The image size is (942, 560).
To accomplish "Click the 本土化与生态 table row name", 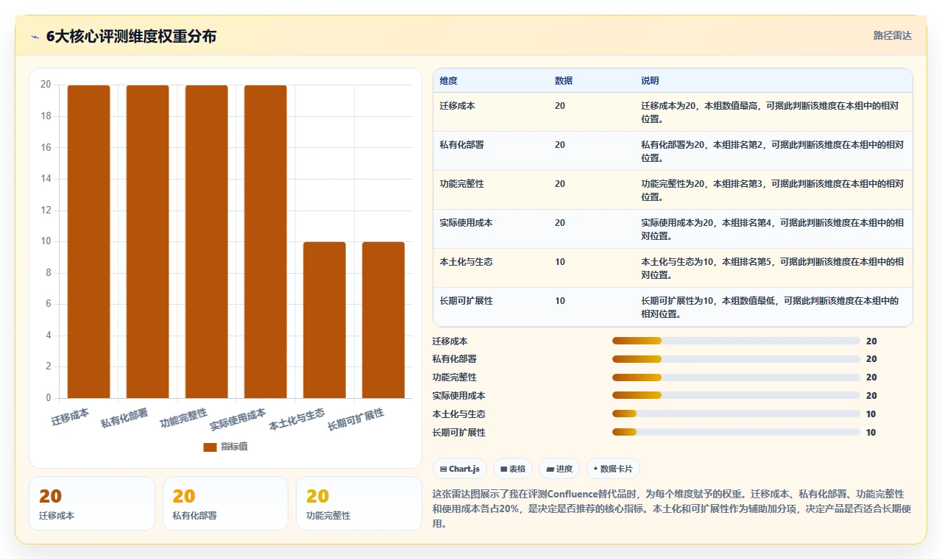I will pos(466,262).
